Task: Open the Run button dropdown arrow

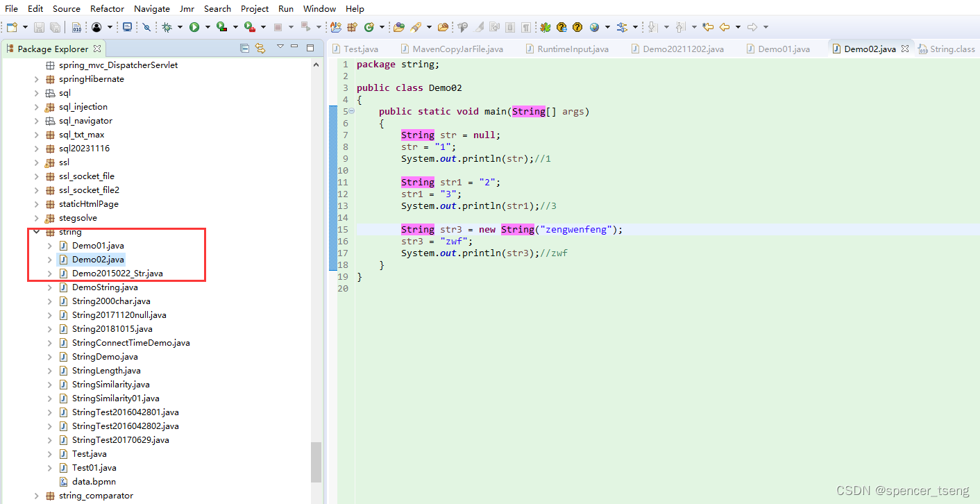Action: click(x=207, y=26)
